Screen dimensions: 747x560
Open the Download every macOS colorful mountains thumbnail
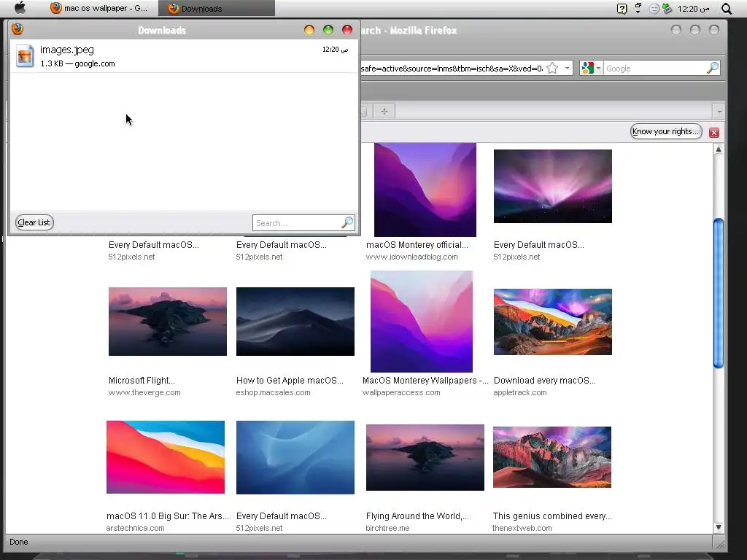pyautogui.click(x=553, y=322)
